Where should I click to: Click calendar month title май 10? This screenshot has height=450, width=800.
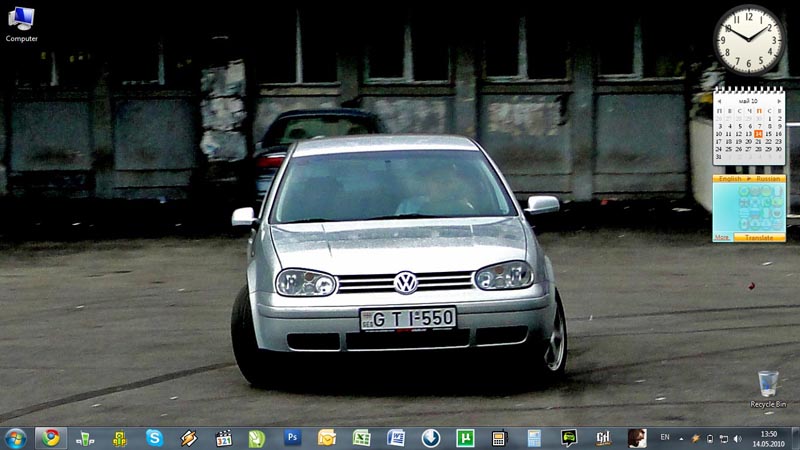point(748,102)
